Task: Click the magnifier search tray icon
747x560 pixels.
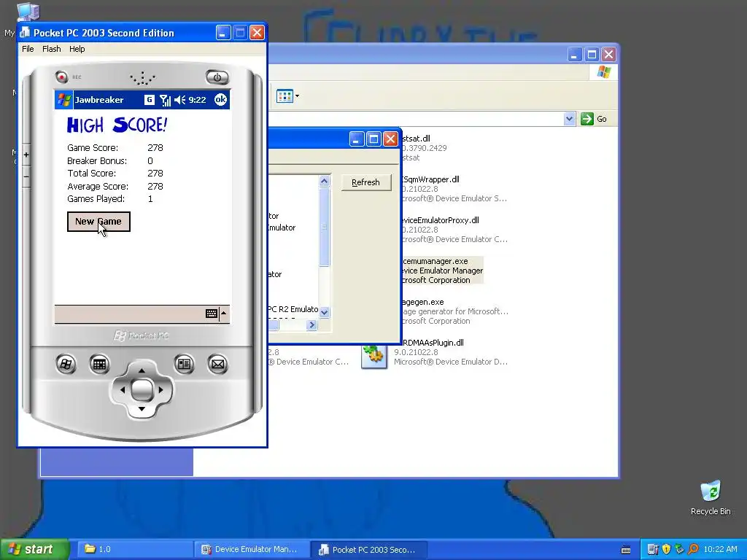Action: [x=693, y=550]
